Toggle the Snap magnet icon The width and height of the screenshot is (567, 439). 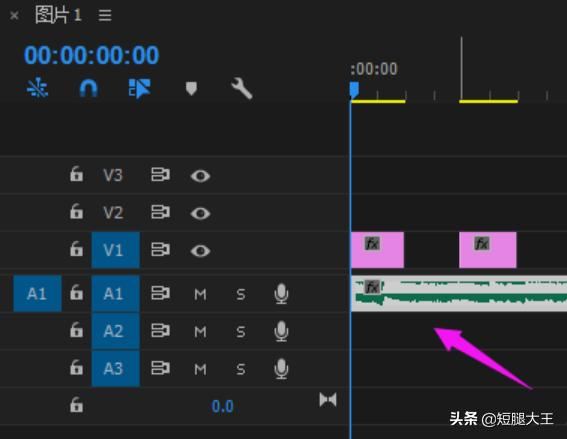(x=89, y=88)
